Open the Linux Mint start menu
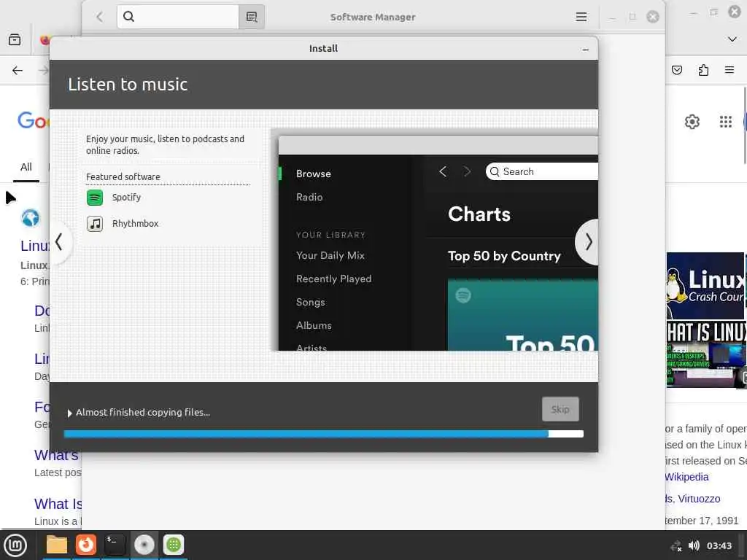The image size is (747, 560). 15,545
